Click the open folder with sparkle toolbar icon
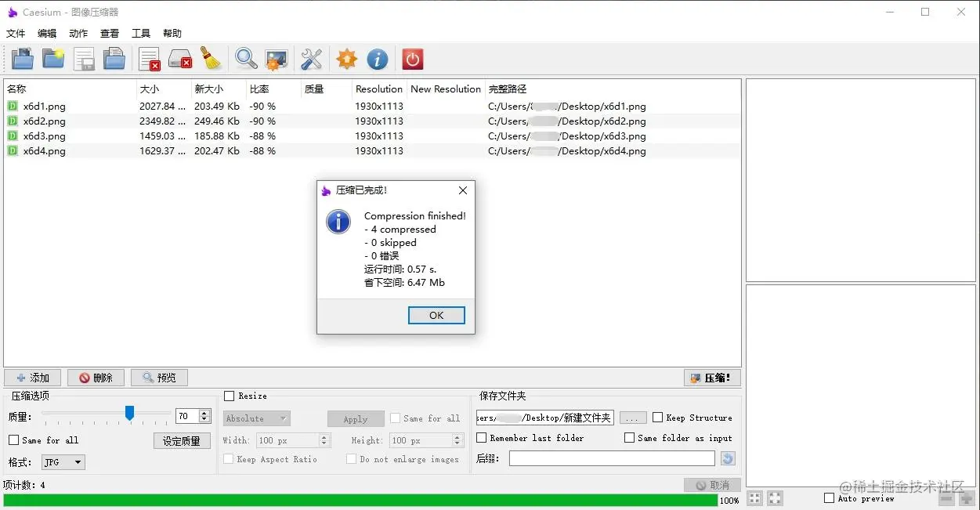Screen dimensions: 980x510 coord(53,59)
